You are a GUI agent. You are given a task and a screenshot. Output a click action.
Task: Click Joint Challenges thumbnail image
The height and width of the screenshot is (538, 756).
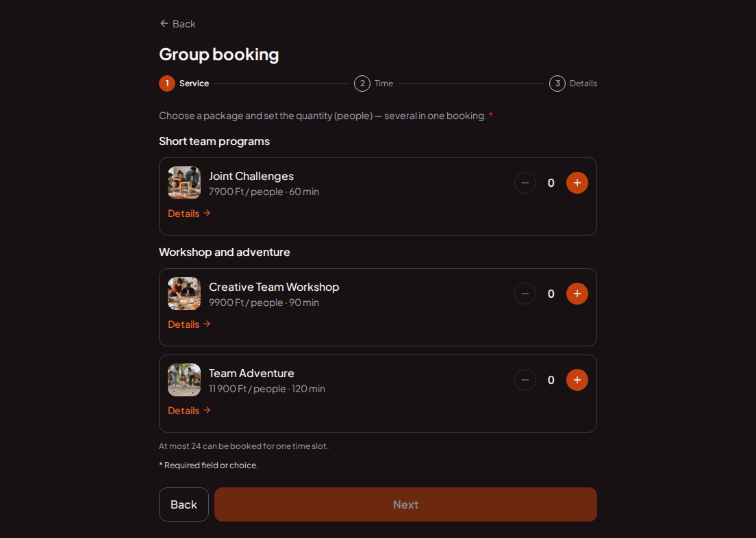(184, 183)
